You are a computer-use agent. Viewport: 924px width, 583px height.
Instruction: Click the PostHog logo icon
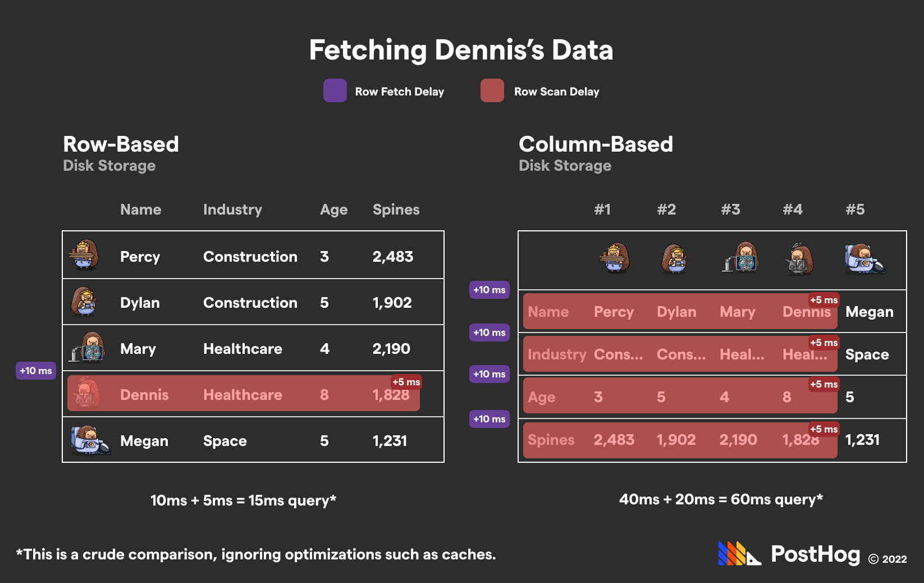click(x=739, y=554)
